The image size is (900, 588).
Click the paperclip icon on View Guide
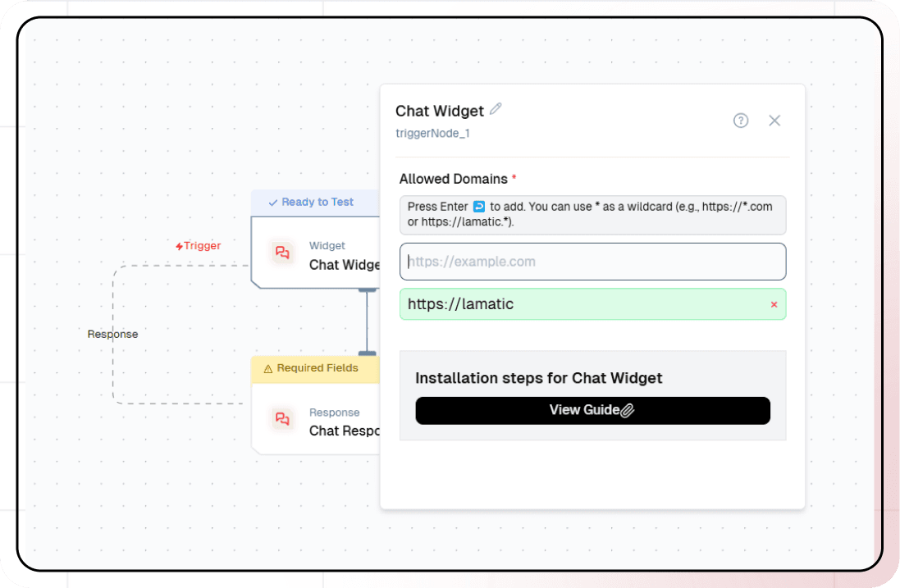(x=628, y=410)
